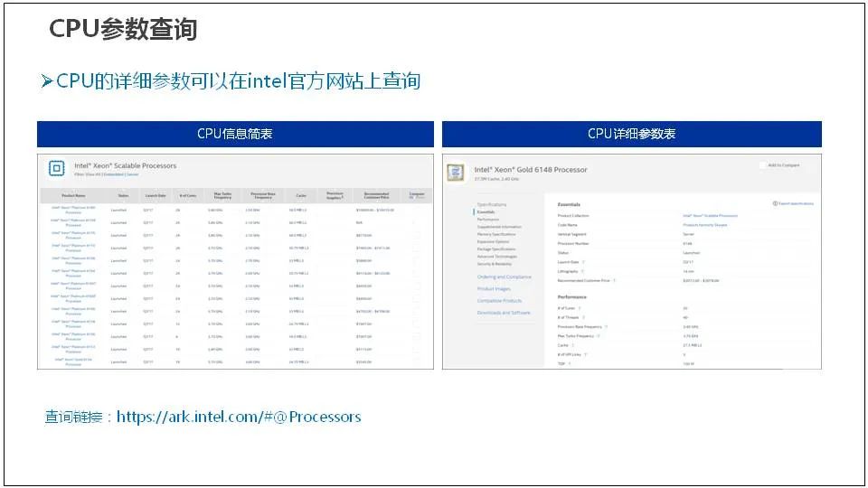Go to Ordering and Compliance section

click(x=505, y=277)
